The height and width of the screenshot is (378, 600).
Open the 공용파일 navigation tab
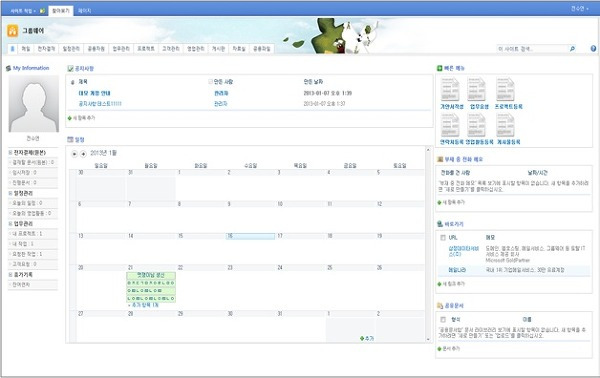(262, 49)
